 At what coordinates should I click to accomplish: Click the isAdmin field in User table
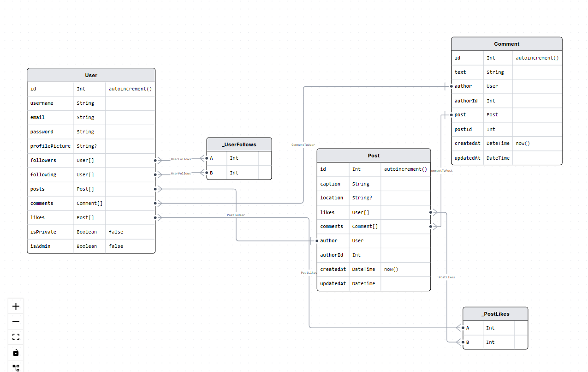[40, 246]
